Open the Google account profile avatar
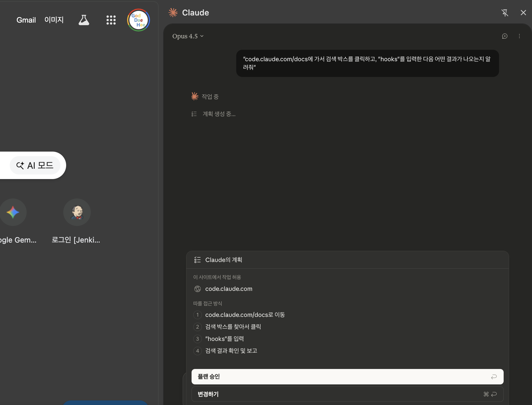The height and width of the screenshot is (405, 532). pyautogui.click(x=139, y=20)
